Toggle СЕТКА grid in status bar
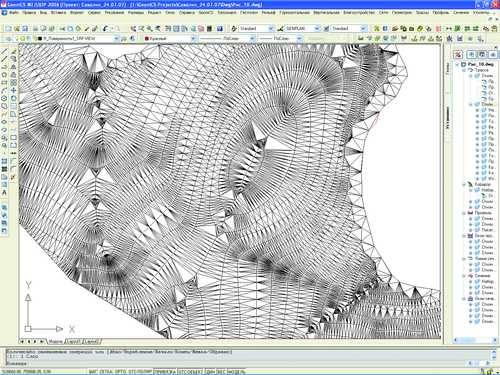The image size is (500, 375). pyautogui.click(x=107, y=371)
